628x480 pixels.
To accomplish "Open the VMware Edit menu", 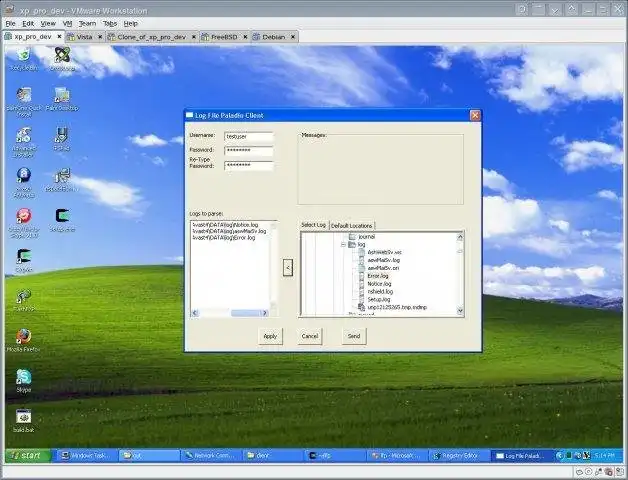I will (28, 24).
